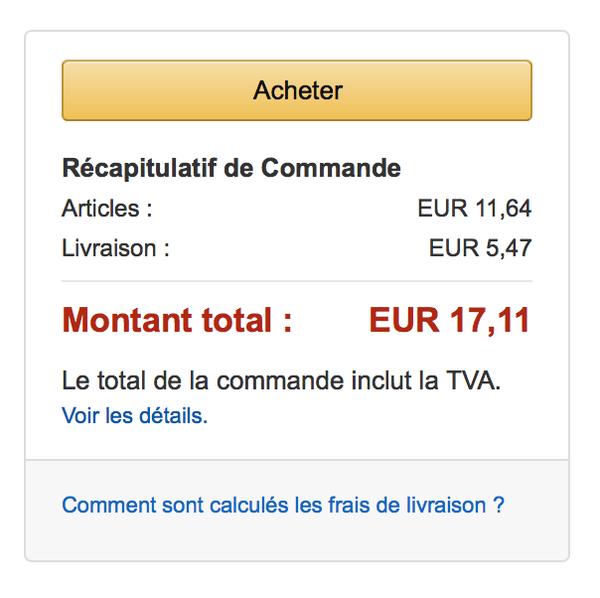Click the word détails in the blue link
The image size is (600, 598).
point(174,416)
